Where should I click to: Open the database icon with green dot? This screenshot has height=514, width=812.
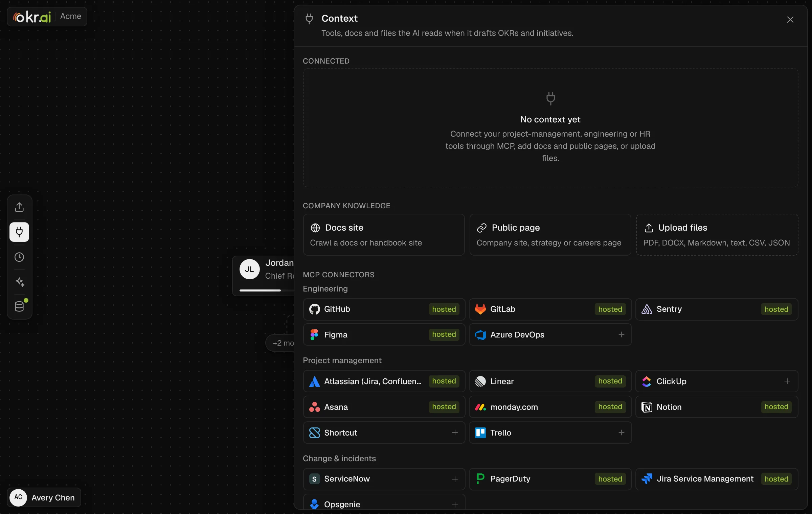(19, 306)
